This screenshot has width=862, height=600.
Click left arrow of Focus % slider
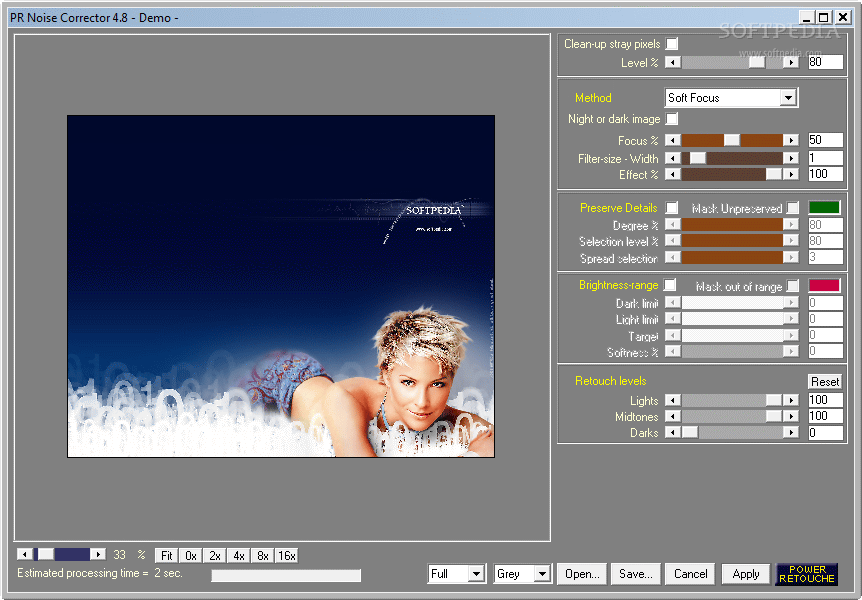pos(672,140)
